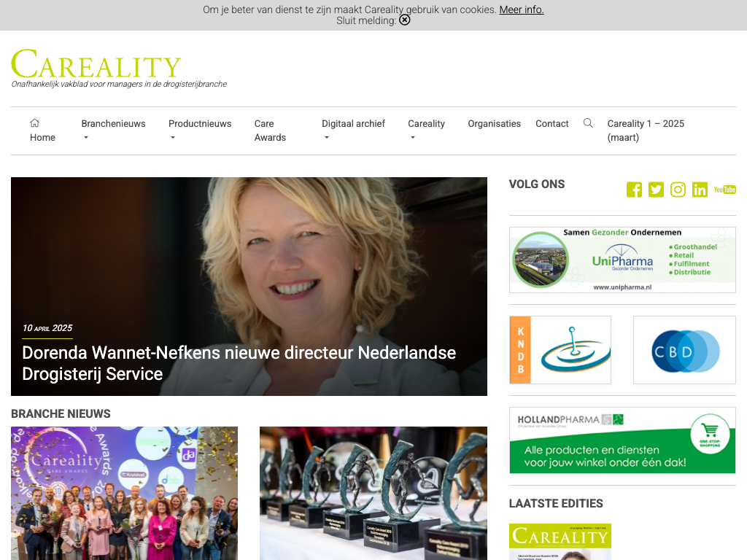The height and width of the screenshot is (560, 747).
Task: Read the Dorenda Wannet-Nefkens headline article
Action: [239, 363]
